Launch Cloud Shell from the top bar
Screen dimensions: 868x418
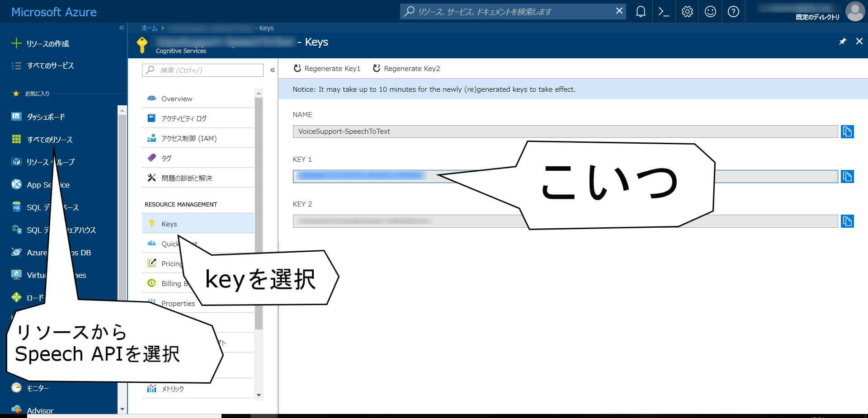point(664,12)
